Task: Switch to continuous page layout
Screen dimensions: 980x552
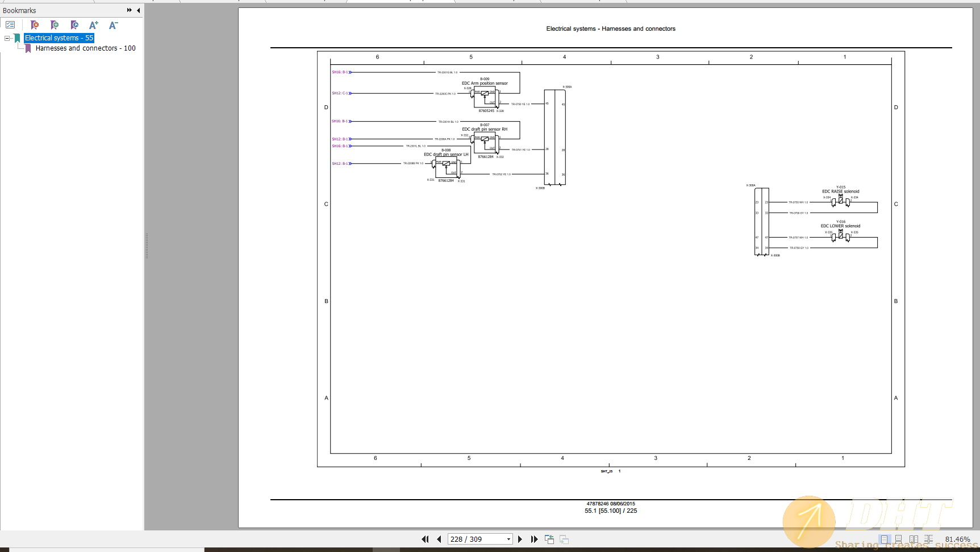Action: 899,539
